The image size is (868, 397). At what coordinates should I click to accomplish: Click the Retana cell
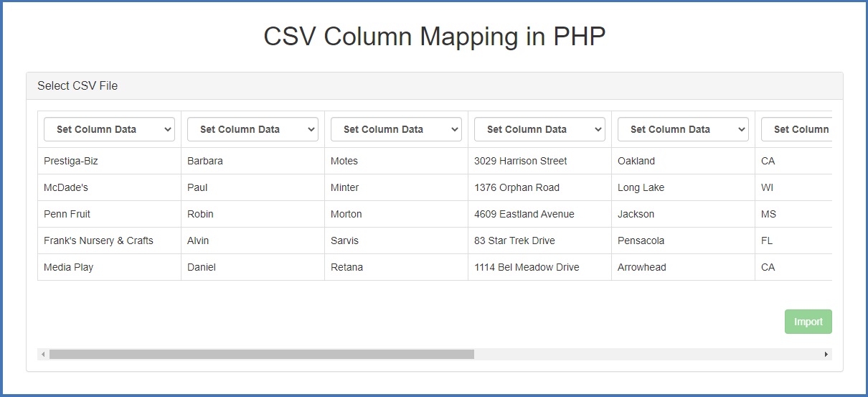tap(396, 267)
